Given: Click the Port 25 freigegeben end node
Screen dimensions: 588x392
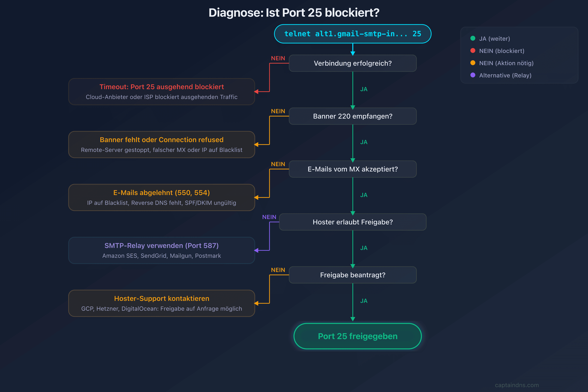Looking at the screenshot, I should click(x=358, y=336).
